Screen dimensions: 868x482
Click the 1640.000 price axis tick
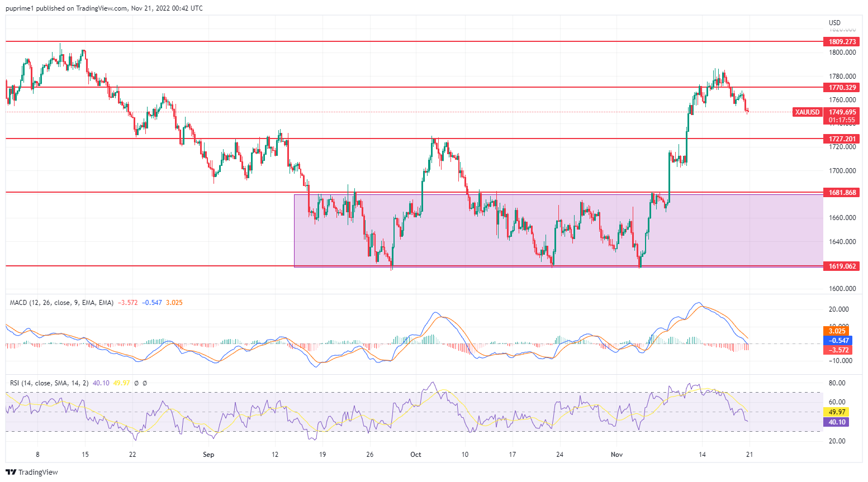coord(842,242)
